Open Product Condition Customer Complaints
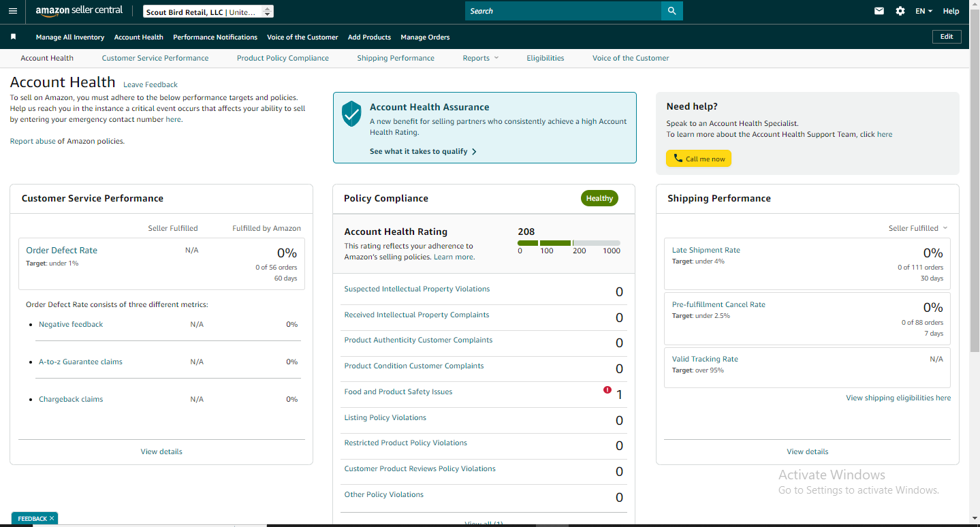The image size is (980, 527). click(x=414, y=366)
